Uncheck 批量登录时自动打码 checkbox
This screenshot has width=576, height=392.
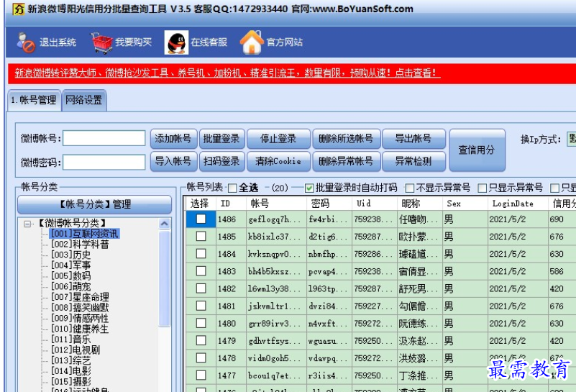click(309, 188)
